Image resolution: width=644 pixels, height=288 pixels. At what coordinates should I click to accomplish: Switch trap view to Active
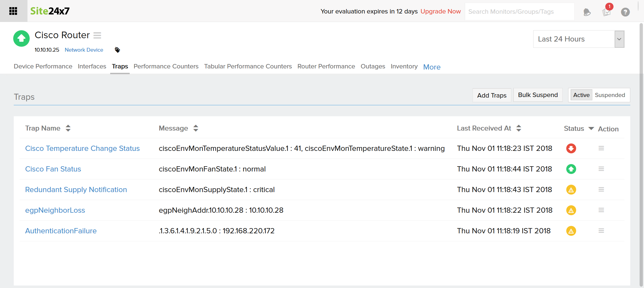581,95
